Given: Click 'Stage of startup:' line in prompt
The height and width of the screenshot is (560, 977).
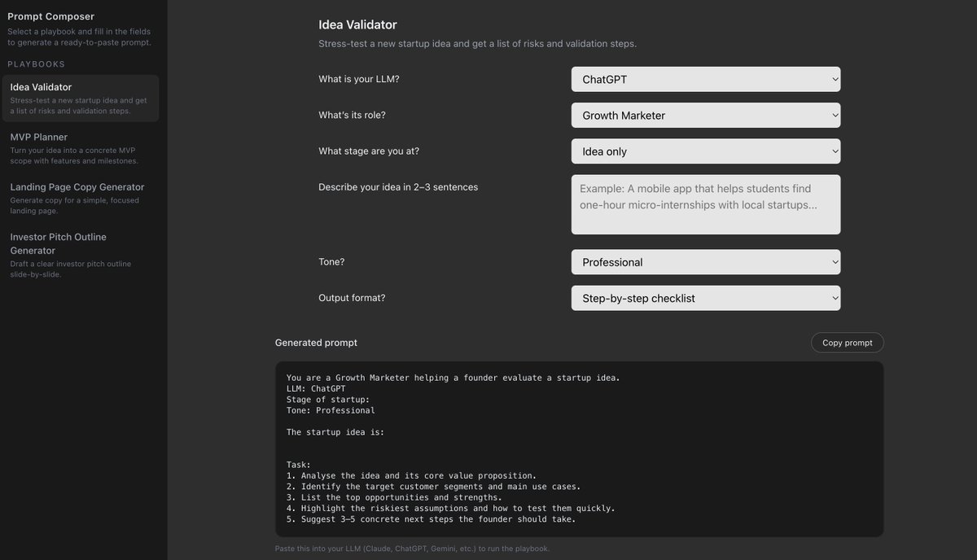Looking at the screenshot, I should pos(328,400).
